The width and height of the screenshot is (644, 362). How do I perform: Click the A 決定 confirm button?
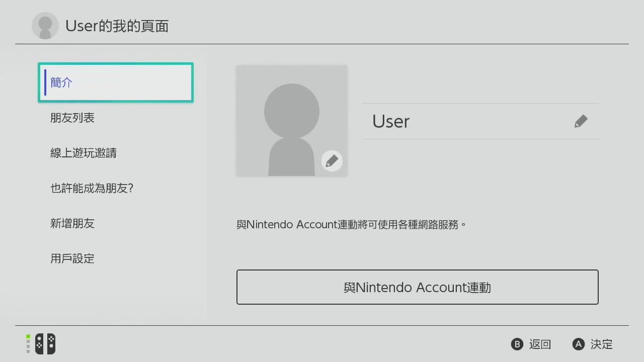point(593,344)
